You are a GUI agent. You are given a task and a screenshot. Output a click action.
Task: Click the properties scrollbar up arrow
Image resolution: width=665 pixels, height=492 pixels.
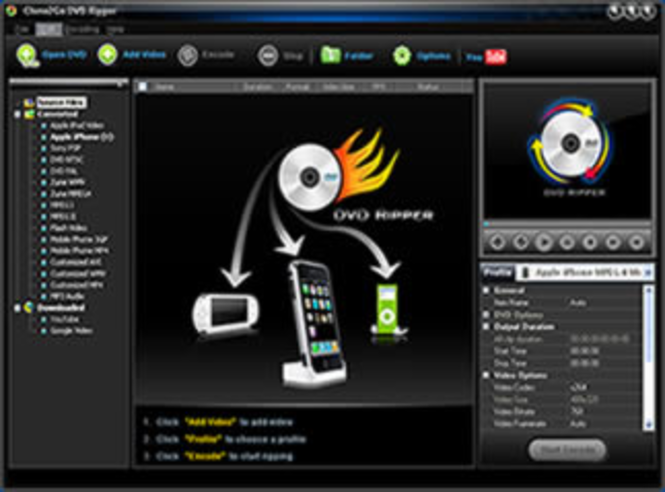coord(648,290)
